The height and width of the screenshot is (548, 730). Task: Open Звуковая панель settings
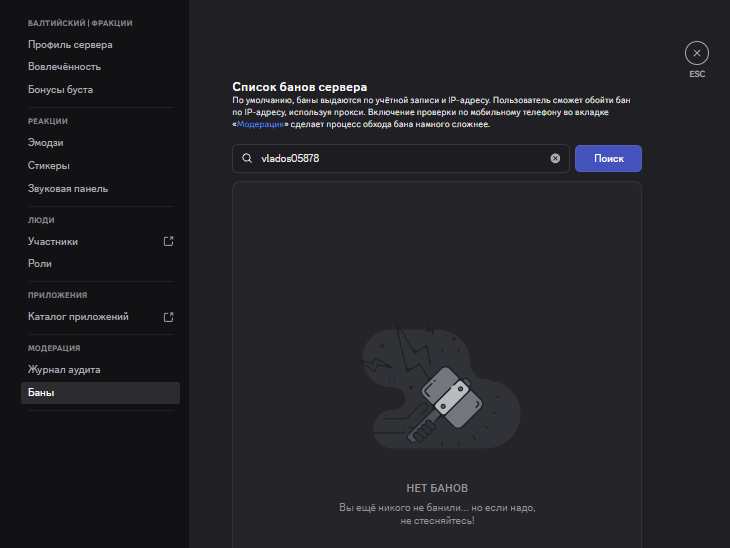pyautogui.click(x=68, y=189)
